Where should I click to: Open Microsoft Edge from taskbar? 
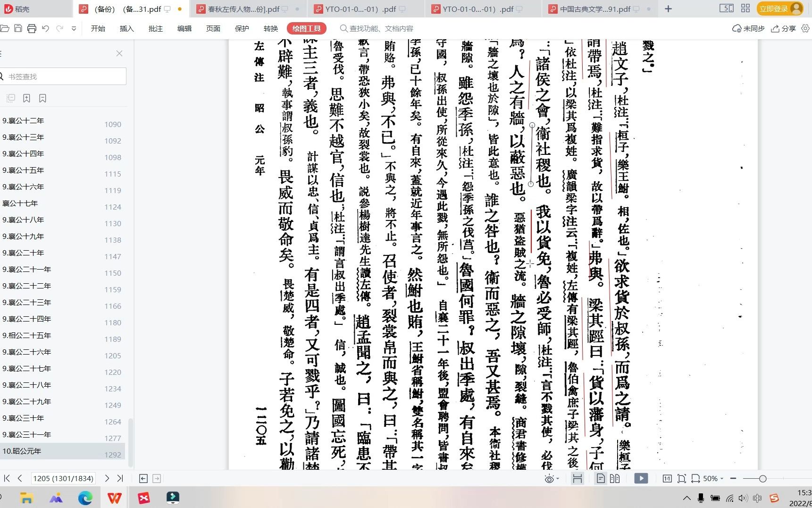point(85,498)
